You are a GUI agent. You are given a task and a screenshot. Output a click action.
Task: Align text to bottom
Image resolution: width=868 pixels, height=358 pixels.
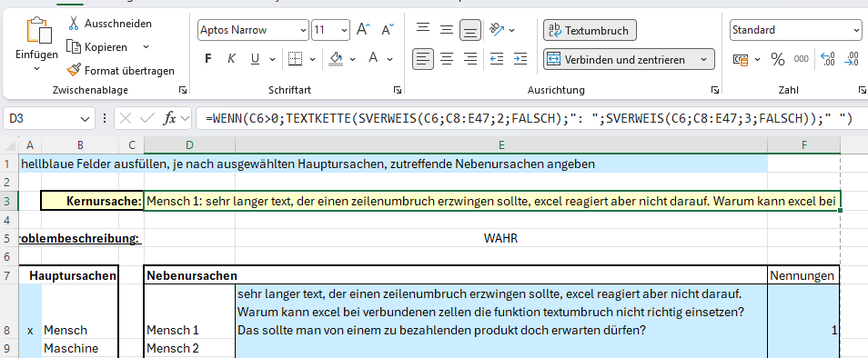[x=470, y=30]
